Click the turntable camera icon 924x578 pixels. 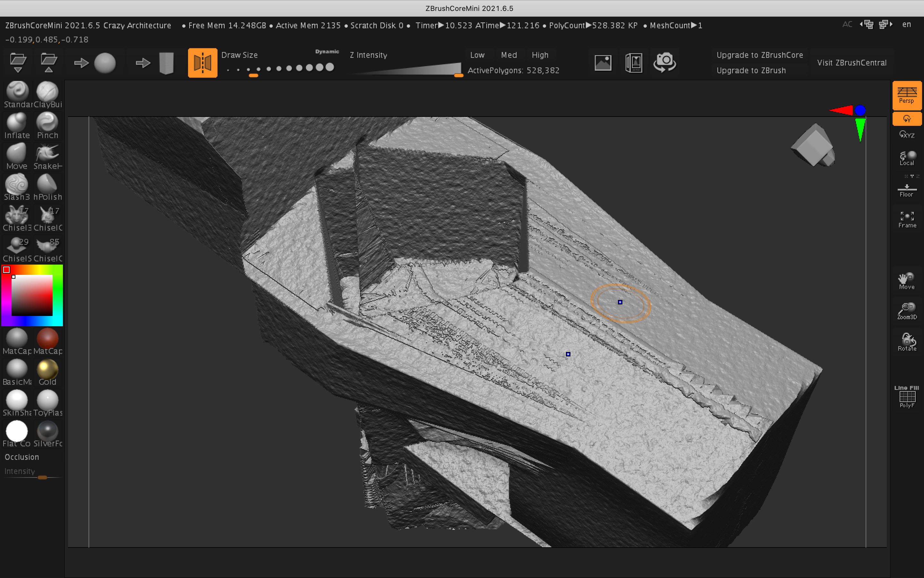(x=665, y=62)
